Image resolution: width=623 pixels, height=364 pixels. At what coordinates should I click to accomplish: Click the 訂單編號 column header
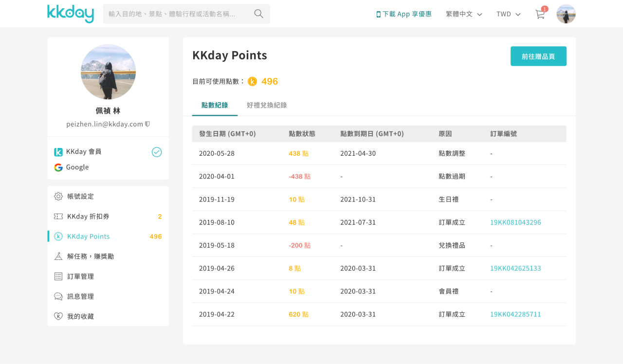[503, 134]
